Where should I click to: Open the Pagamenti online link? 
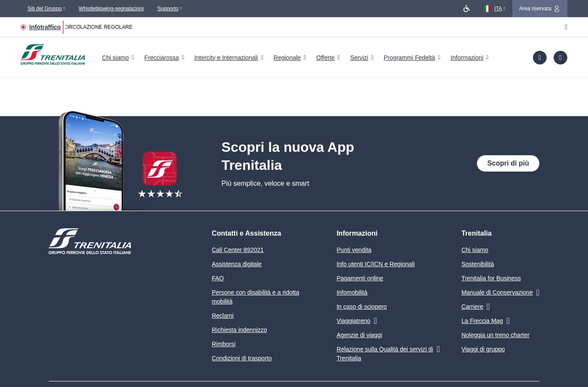(x=360, y=278)
